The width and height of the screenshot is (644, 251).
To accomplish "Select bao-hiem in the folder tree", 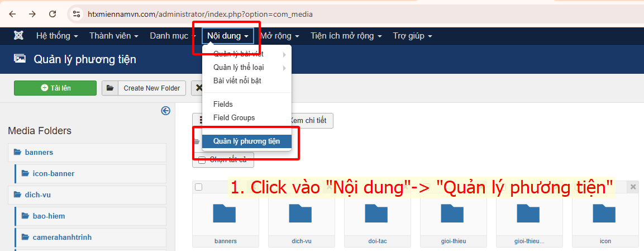I will click(90, 216).
